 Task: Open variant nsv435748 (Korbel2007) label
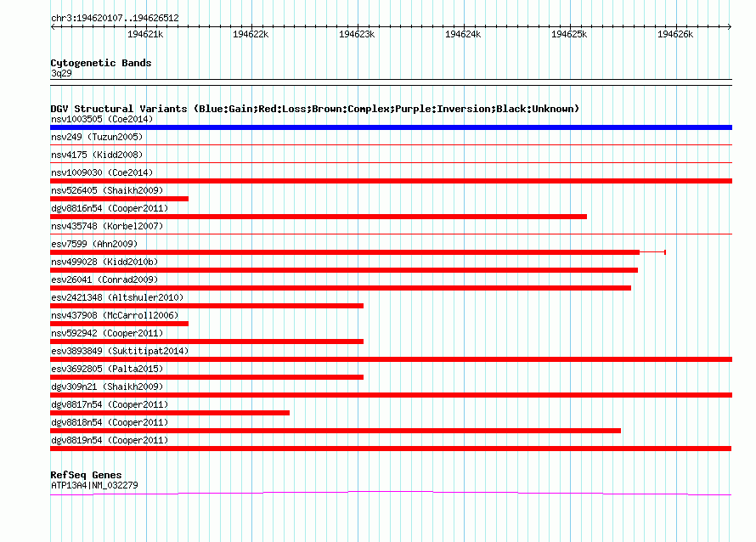tap(107, 226)
